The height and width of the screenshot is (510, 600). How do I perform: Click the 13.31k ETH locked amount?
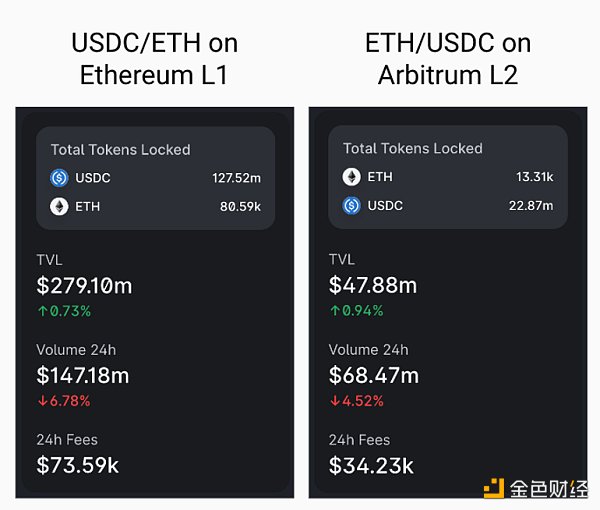[x=535, y=177]
